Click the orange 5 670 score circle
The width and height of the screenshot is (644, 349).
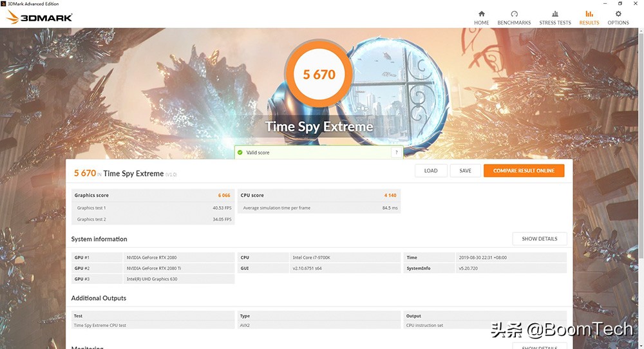pyautogui.click(x=319, y=74)
